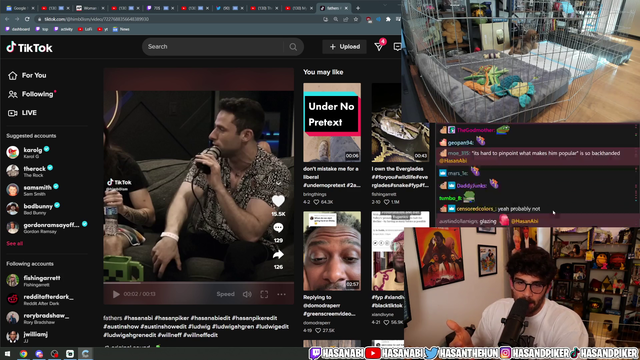The height and width of the screenshot is (360, 640).
Task: Click brlngthings creator name
Action: point(315,194)
